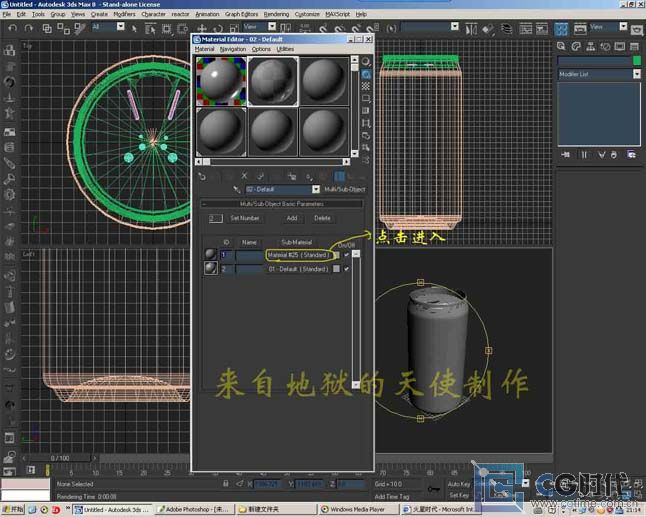Image resolution: width=646 pixels, height=517 pixels.
Task: Toggle the Backlight icon in Material Editor
Action: 365,74
